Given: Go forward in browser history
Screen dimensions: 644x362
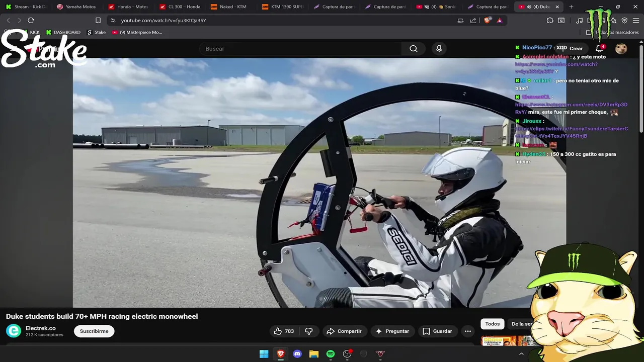Looking at the screenshot, I should pyautogui.click(x=19, y=21).
